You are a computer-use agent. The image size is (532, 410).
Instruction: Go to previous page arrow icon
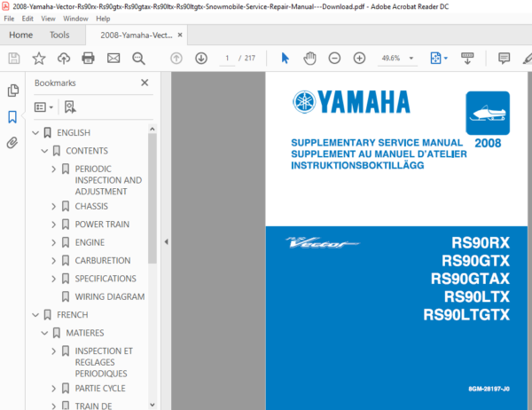pyautogui.click(x=176, y=59)
